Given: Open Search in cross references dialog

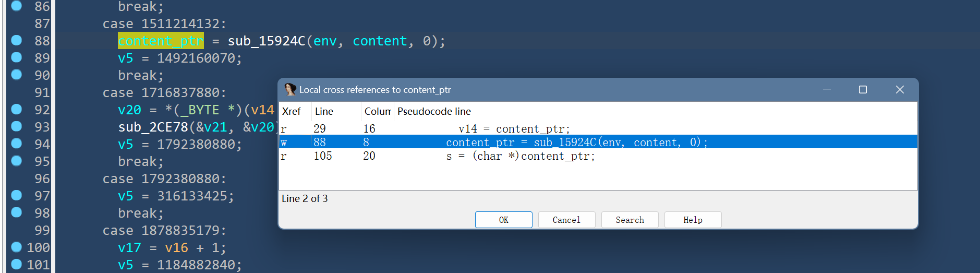Looking at the screenshot, I should (630, 220).
